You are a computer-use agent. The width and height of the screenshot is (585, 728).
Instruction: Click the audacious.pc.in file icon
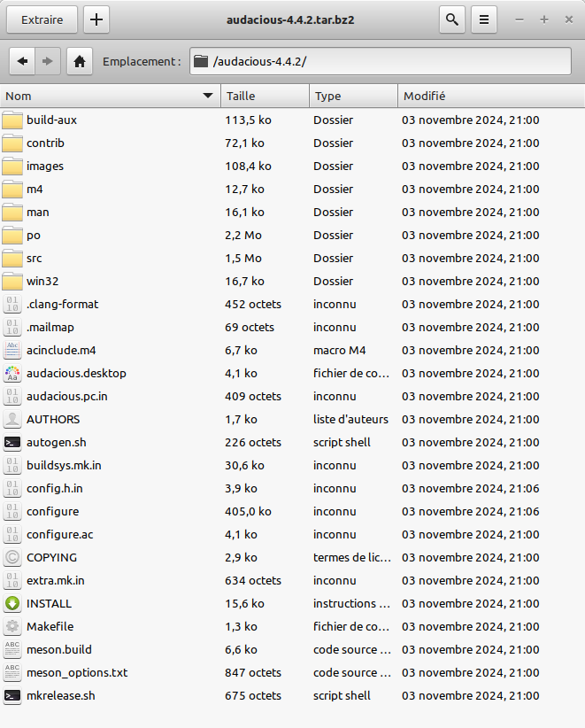point(12,397)
